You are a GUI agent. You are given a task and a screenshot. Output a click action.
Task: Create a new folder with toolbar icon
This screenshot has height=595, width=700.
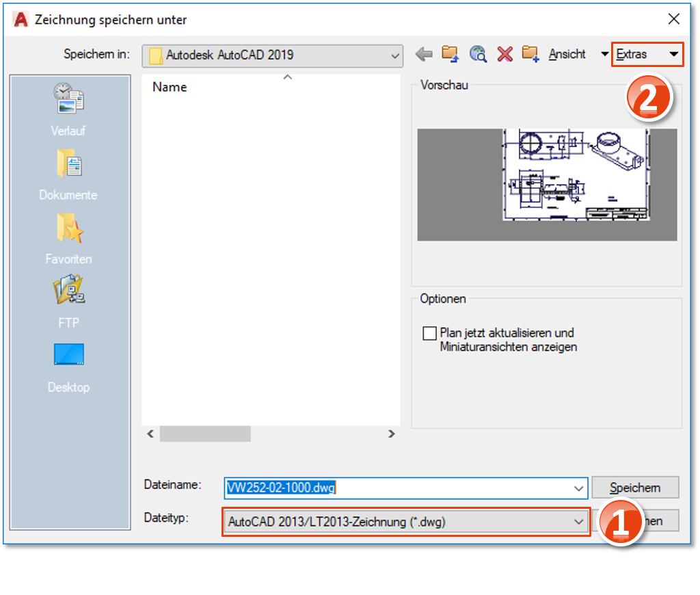[530, 54]
